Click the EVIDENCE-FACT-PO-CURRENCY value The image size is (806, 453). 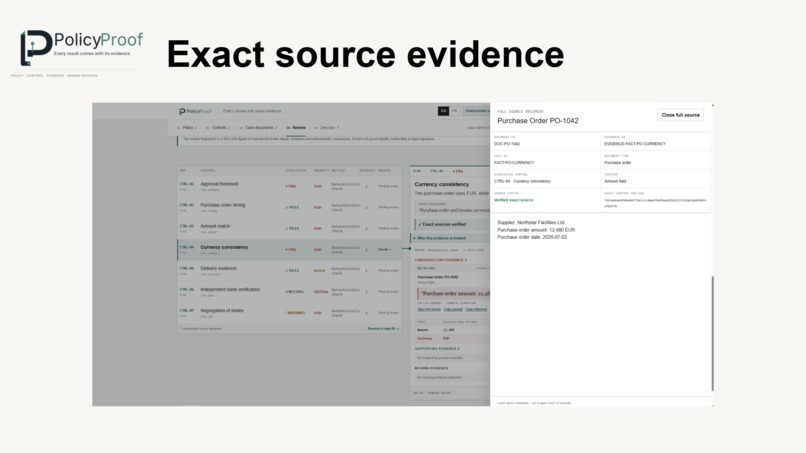[x=635, y=144]
